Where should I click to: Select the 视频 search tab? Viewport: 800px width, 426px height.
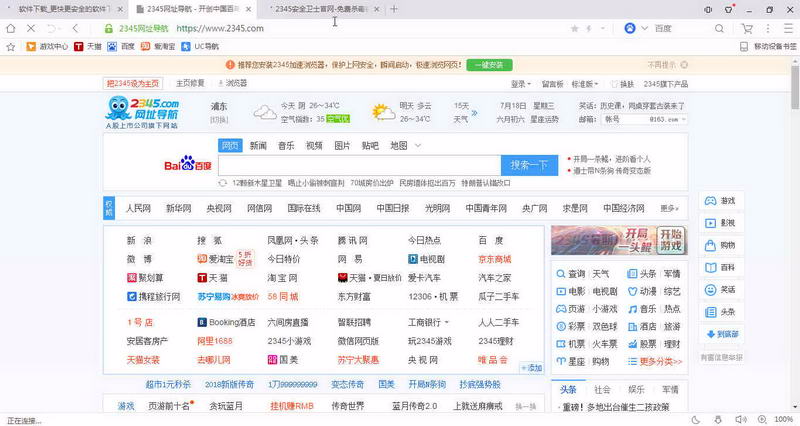[314, 146]
